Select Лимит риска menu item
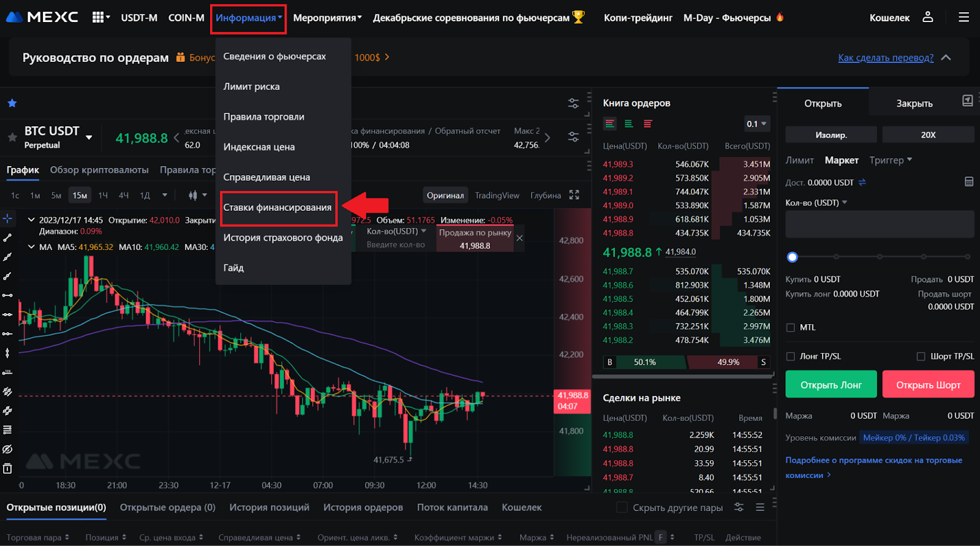Viewport: 980px width, 546px height. (x=251, y=86)
